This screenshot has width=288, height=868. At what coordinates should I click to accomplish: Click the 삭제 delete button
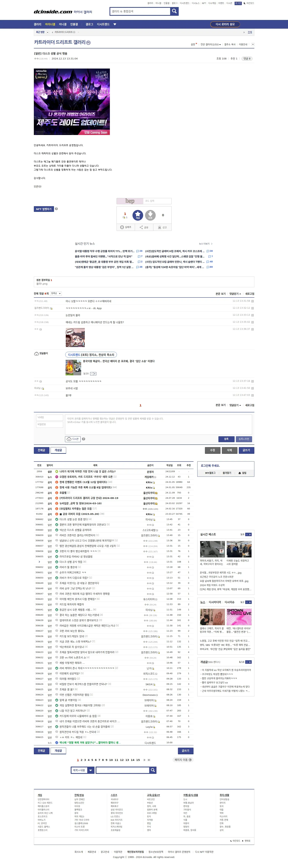[229, 450]
